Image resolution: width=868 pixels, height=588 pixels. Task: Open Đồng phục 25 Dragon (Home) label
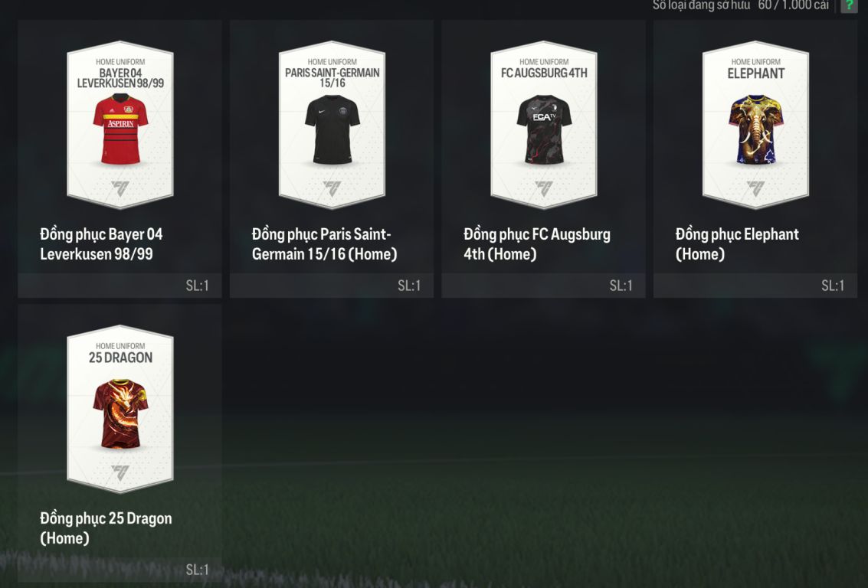coord(106,528)
